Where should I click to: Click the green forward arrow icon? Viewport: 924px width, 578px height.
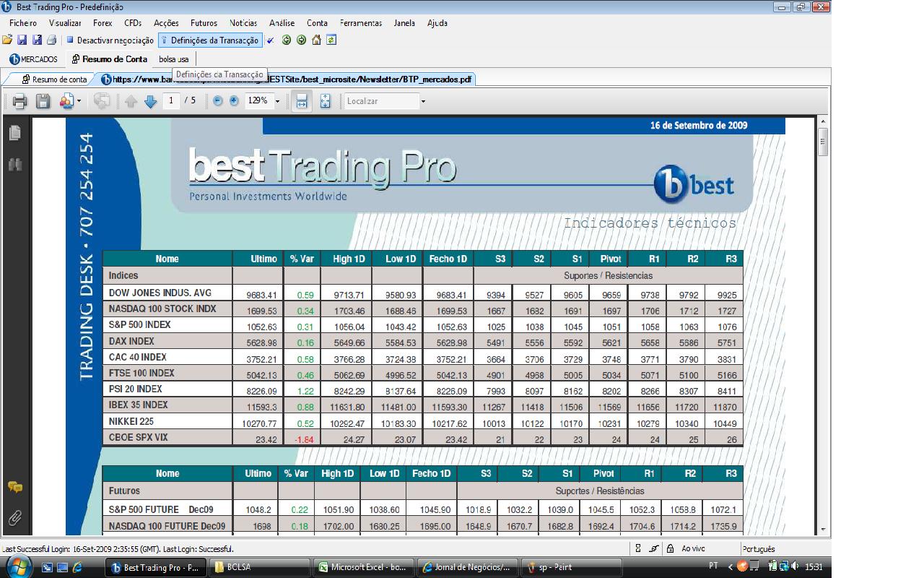[301, 40]
